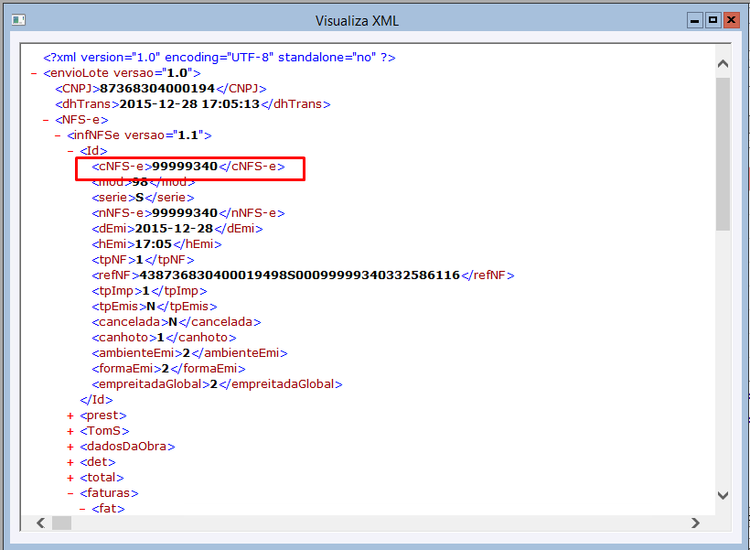750x550 pixels.
Task: Select the hEmi value 17:05
Action: pos(153,244)
